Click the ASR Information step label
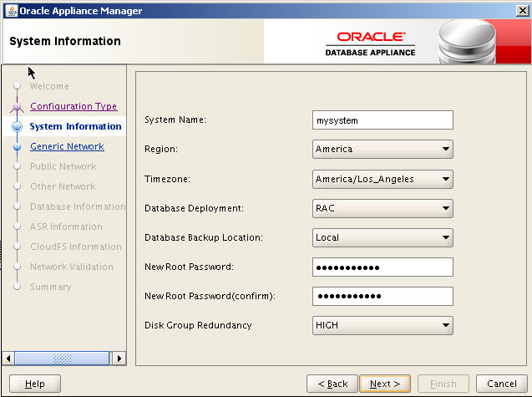Screen dimensions: 532x397 [66, 226]
